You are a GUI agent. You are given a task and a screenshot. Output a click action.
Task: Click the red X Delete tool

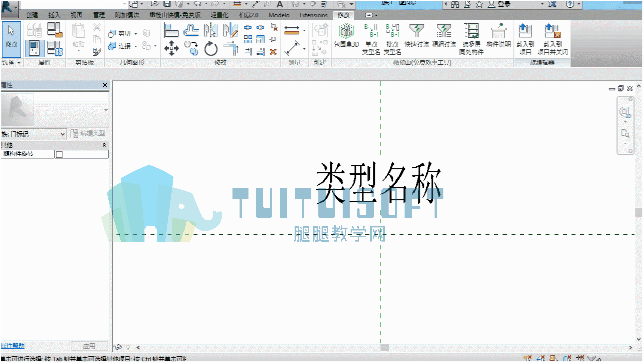(x=273, y=52)
